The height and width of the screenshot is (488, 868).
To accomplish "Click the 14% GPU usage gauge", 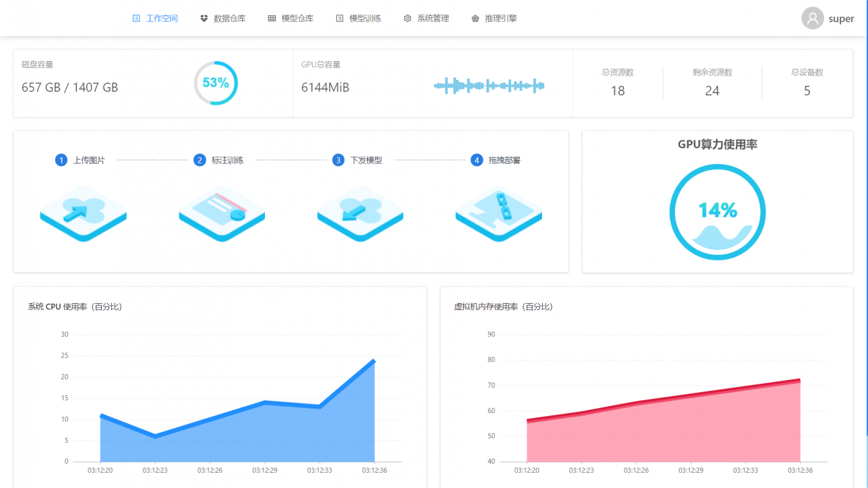I will (717, 212).
